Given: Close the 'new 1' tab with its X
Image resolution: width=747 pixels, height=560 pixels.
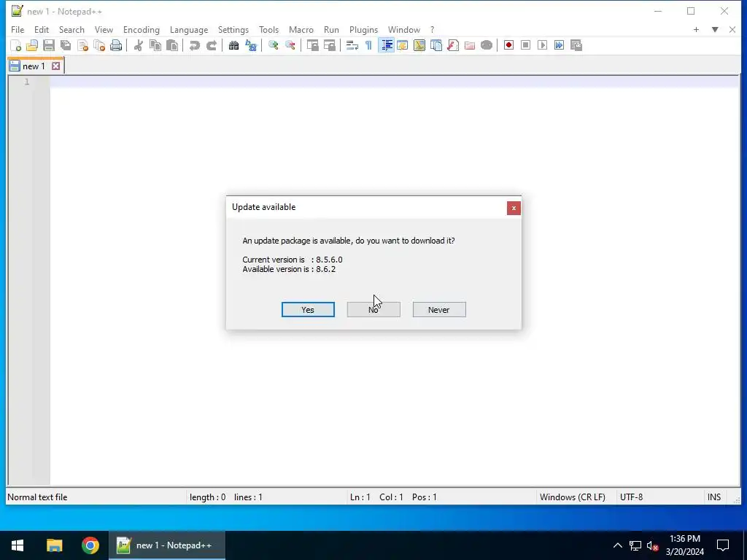Looking at the screenshot, I should point(55,66).
